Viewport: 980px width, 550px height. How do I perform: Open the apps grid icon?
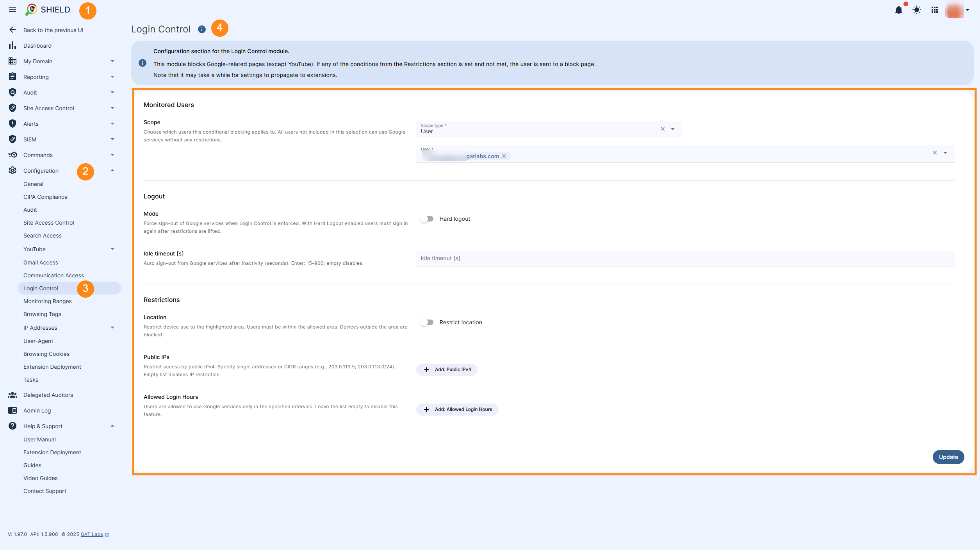[934, 10]
